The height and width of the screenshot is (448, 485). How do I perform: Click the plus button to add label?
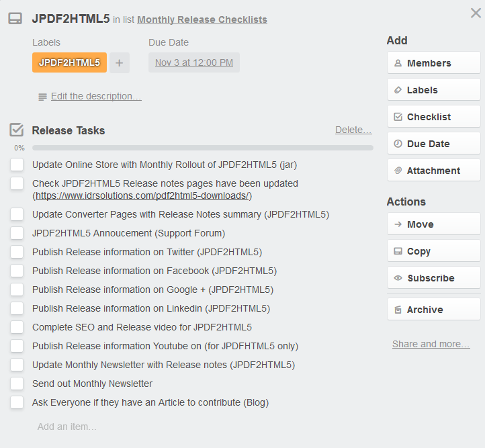coord(120,62)
